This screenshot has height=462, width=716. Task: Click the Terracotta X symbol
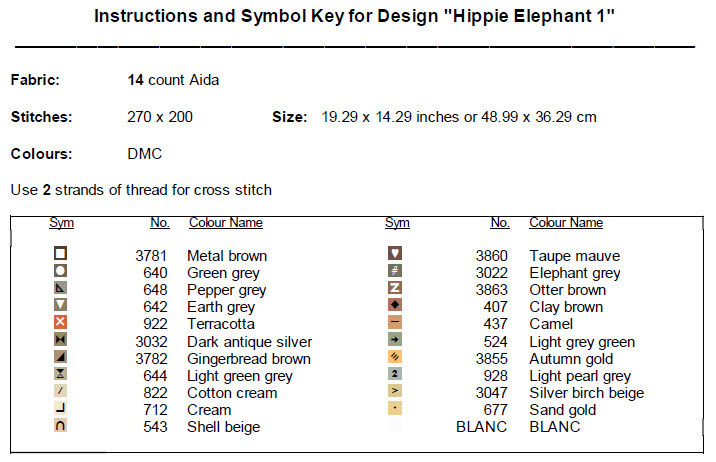point(60,323)
